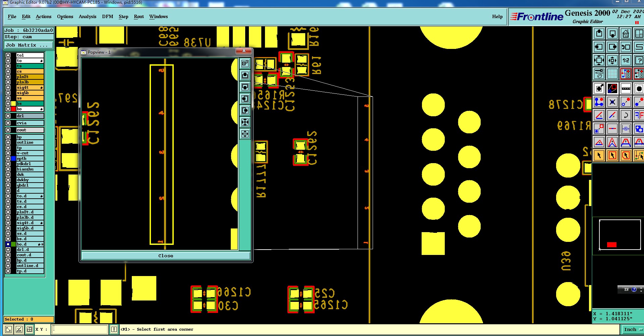
Task: Click Popview zoom out icon
Action: pyautogui.click(x=245, y=134)
